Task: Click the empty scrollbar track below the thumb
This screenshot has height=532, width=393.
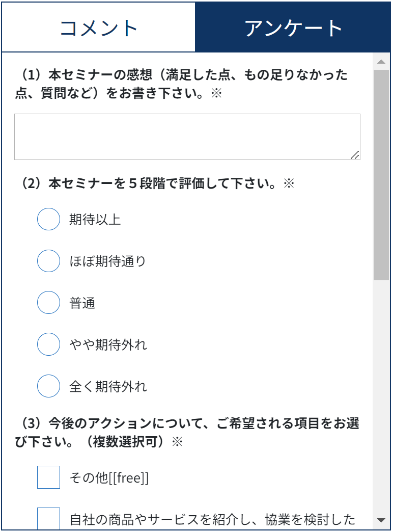Action: point(381,397)
